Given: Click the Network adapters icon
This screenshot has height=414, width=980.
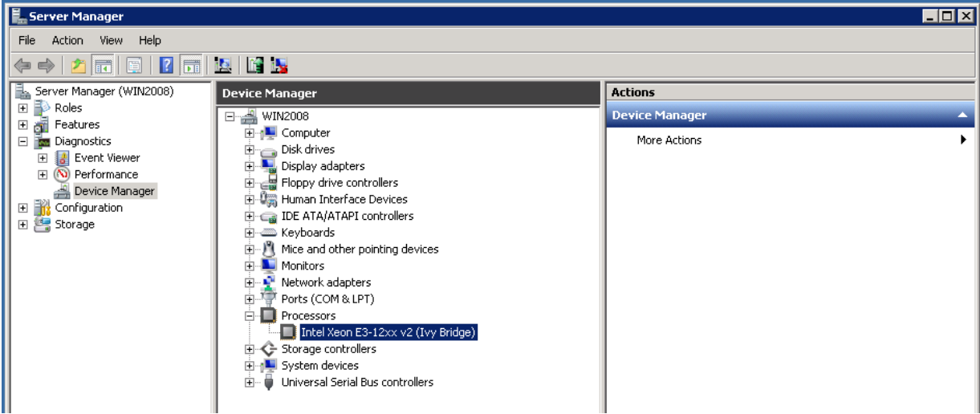Looking at the screenshot, I should coord(269,282).
